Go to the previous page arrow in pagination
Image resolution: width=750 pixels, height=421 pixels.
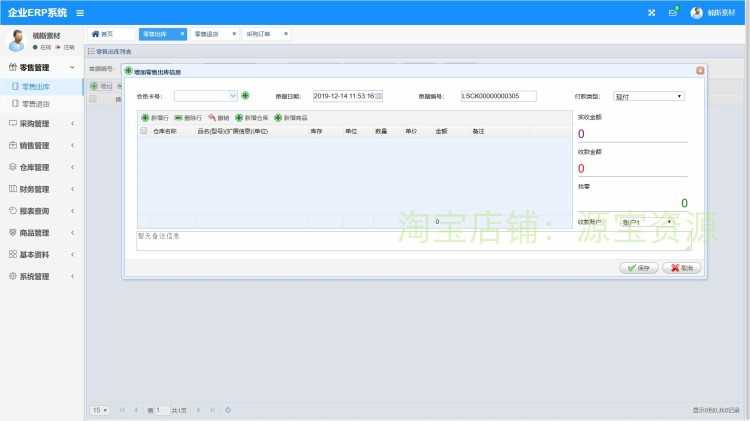tap(136, 410)
